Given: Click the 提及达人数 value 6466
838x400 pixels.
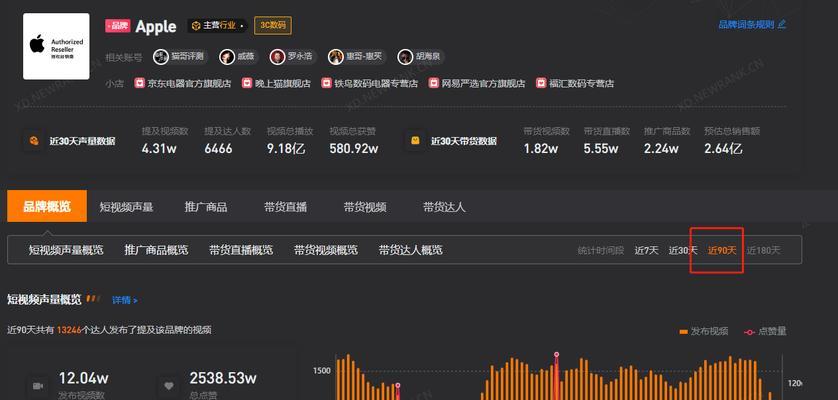Looking at the screenshot, I should [219, 149].
